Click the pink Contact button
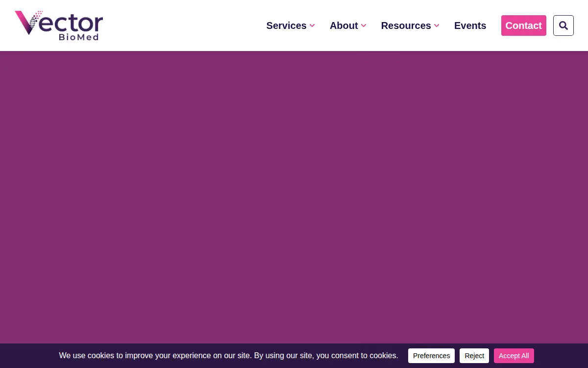The height and width of the screenshot is (368, 588). tap(524, 26)
